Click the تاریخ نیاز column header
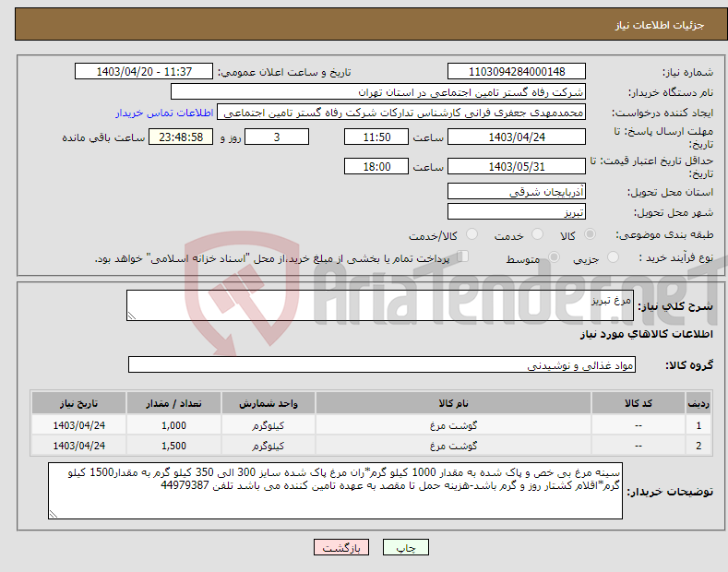The width and height of the screenshot is (728, 572). pyautogui.click(x=78, y=403)
